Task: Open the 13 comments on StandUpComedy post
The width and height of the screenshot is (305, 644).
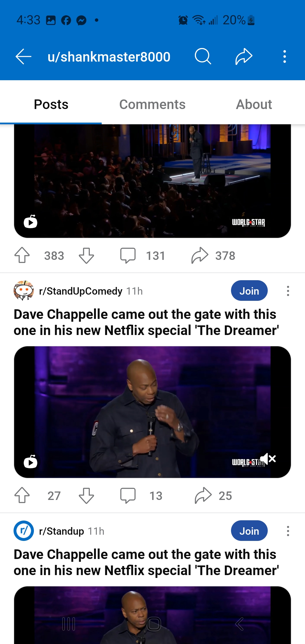Action: click(141, 495)
